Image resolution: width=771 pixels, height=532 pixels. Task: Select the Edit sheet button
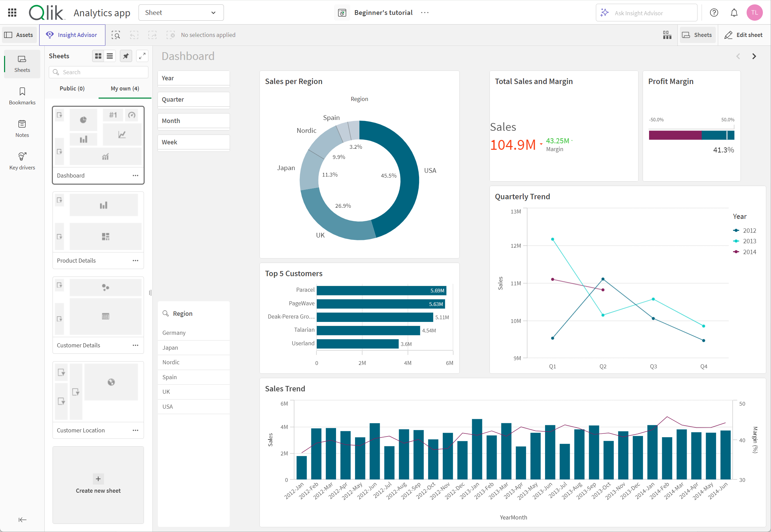point(744,35)
